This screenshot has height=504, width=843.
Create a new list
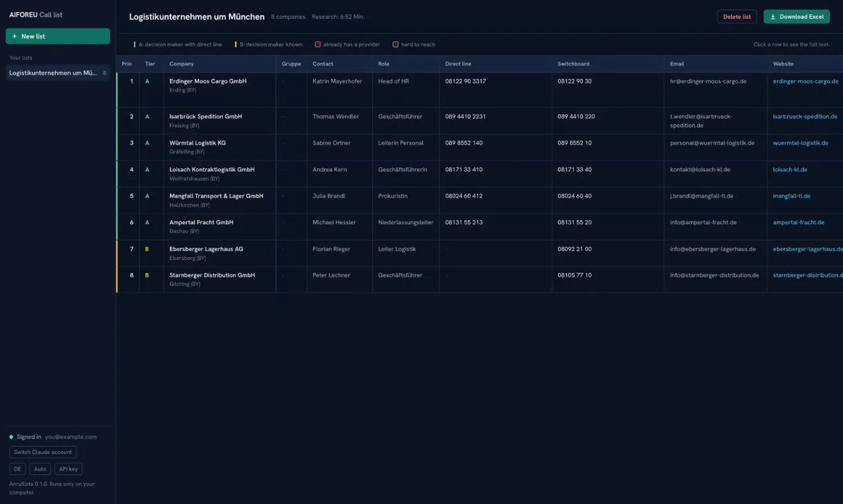[58, 36]
